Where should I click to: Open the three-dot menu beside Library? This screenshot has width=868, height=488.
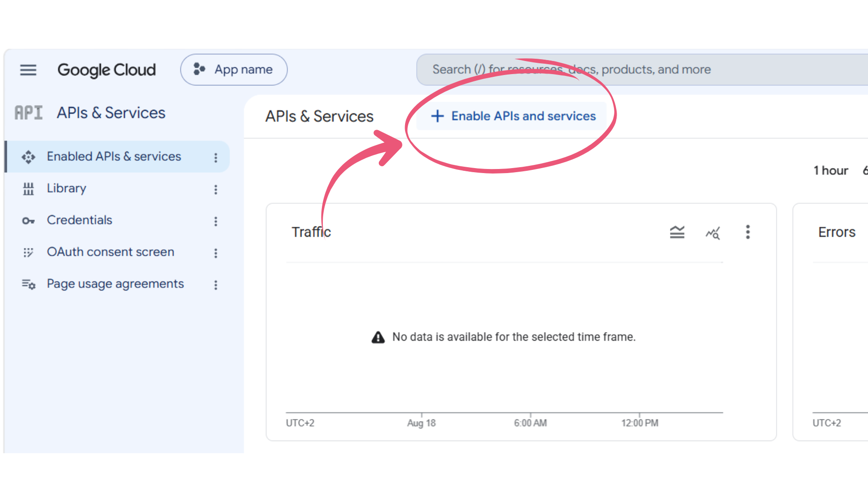coord(216,189)
